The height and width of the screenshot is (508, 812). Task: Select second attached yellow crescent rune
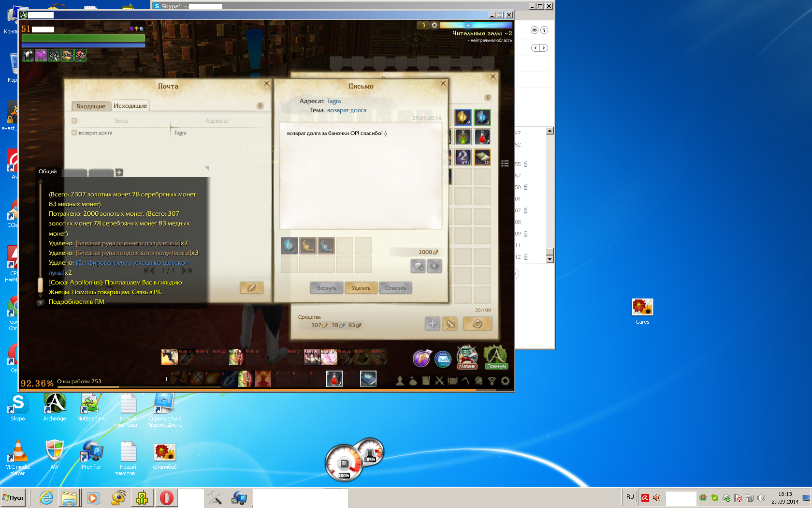[307, 246]
